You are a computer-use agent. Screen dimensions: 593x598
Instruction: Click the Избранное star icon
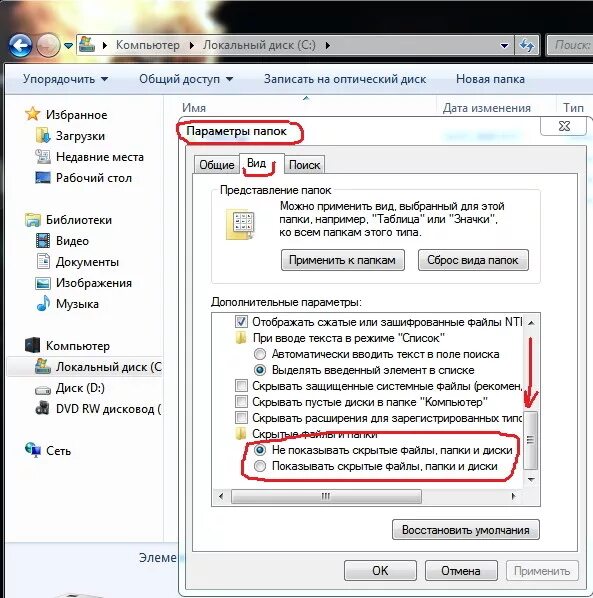tap(33, 114)
